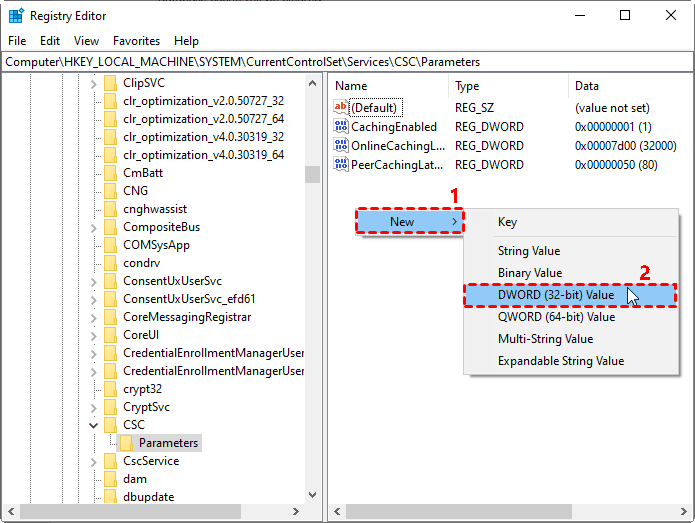
Task: Click the Registry Editor app icon in title bar
Action: 16,16
